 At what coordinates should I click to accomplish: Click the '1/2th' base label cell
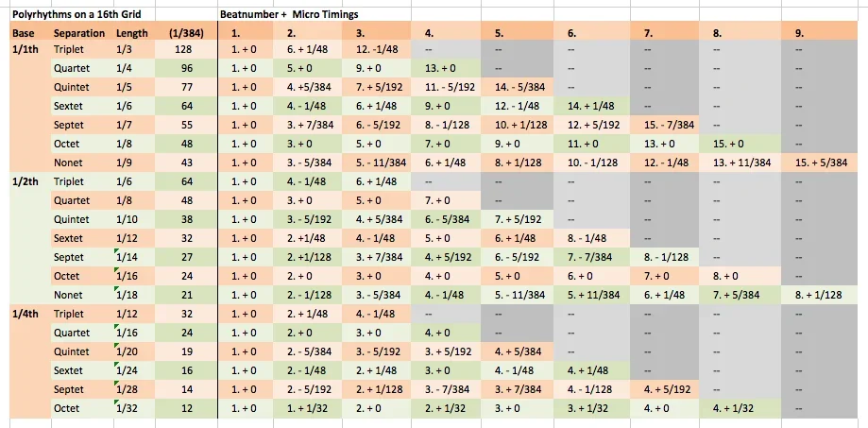25,181
